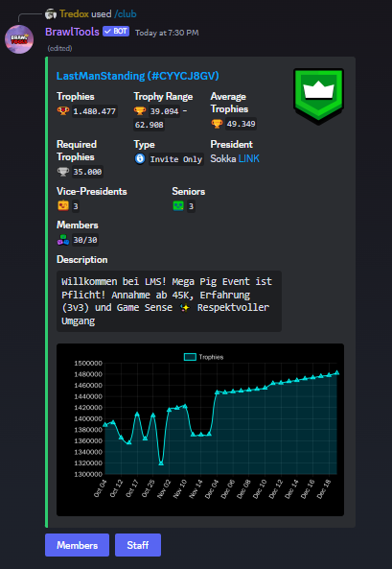Click the silver trophy emoji beside 35.000
The width and height of the screenshot is (392, 569).
coord(63,172)
